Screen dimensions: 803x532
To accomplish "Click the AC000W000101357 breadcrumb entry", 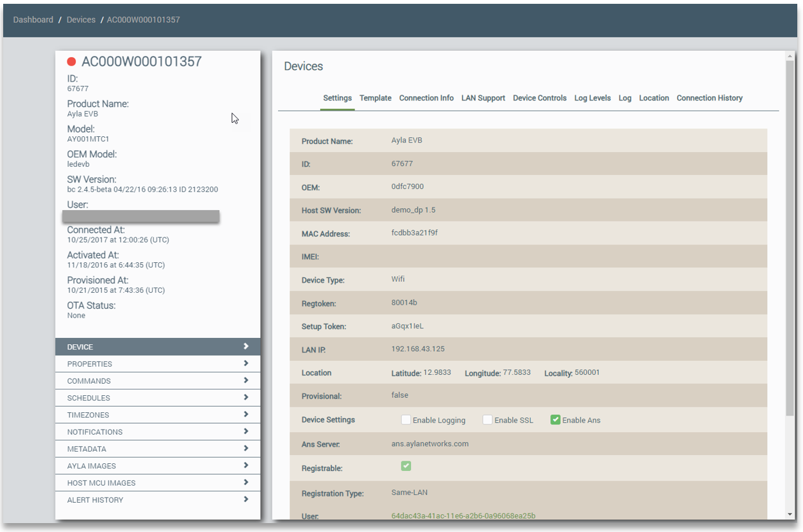I will (143, 20).
